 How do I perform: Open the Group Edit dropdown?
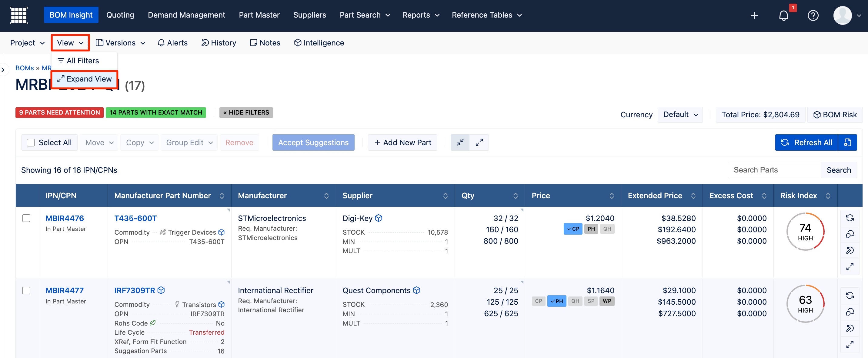[x=189, y=142]
